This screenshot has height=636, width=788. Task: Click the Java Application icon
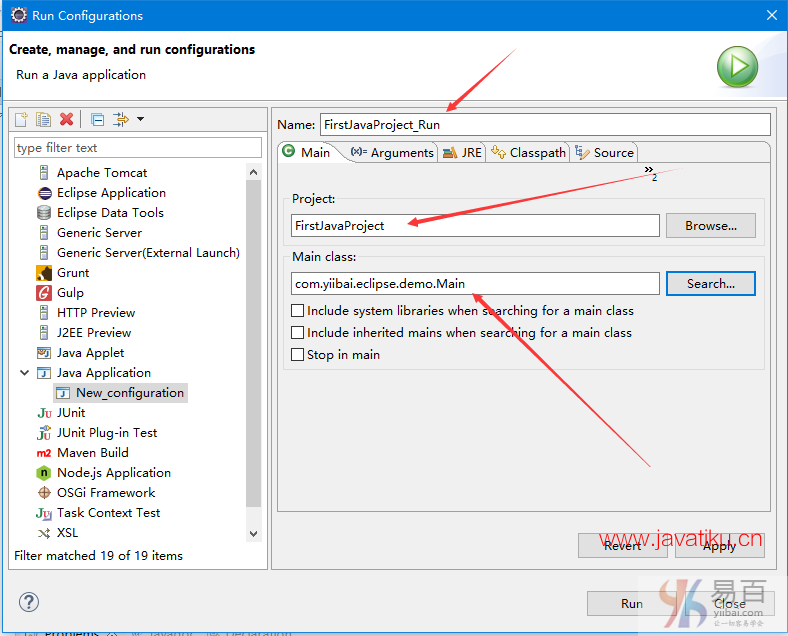[x=44, y=373]
